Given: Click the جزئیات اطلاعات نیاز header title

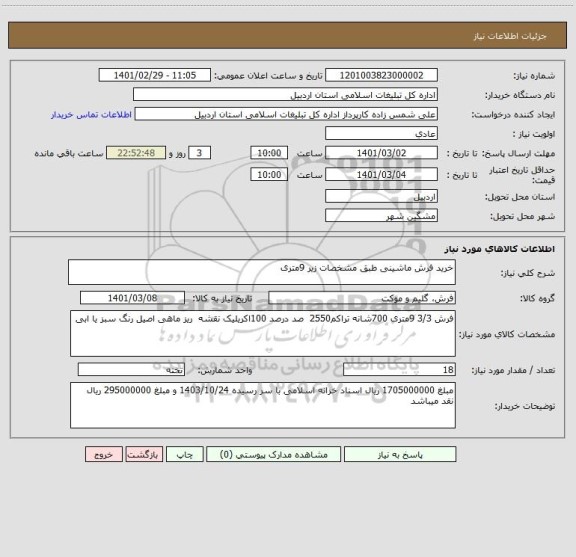Looking at the screenshot, I should click(510, 36).
